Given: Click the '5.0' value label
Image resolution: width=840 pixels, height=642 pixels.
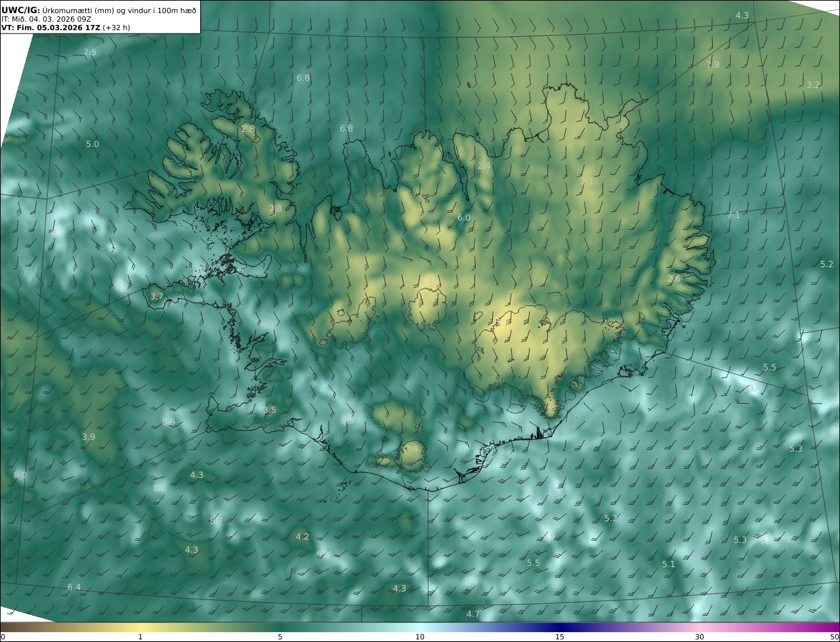Looking at the screenshot, I should [x=93, y=144].
